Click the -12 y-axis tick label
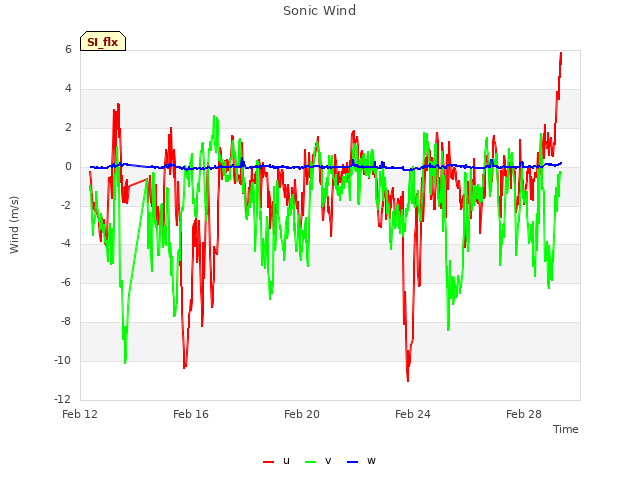This screenshot has width=640, height=480. (x=63, y=399)
